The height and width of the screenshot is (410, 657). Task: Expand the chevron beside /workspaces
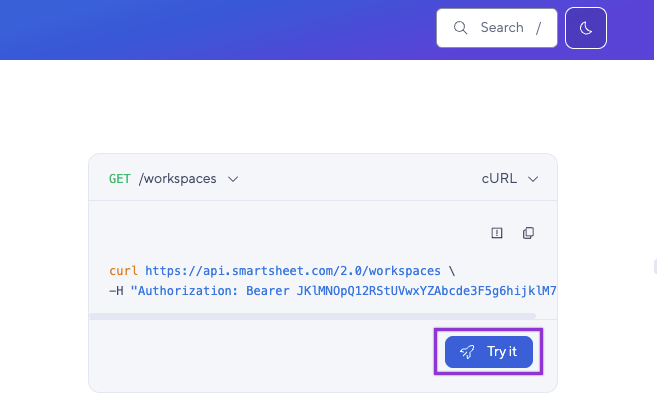233,179
